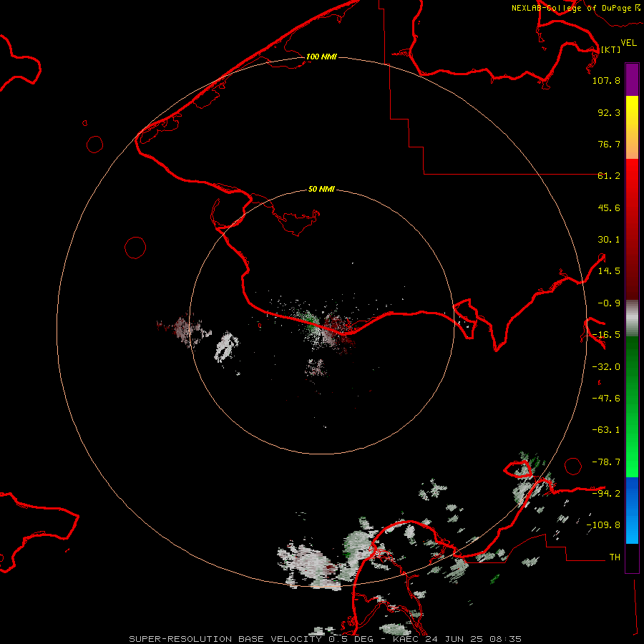Click the TH legend label
The width and height of the screenshot is (644, 644).
[x=615, y=557]
